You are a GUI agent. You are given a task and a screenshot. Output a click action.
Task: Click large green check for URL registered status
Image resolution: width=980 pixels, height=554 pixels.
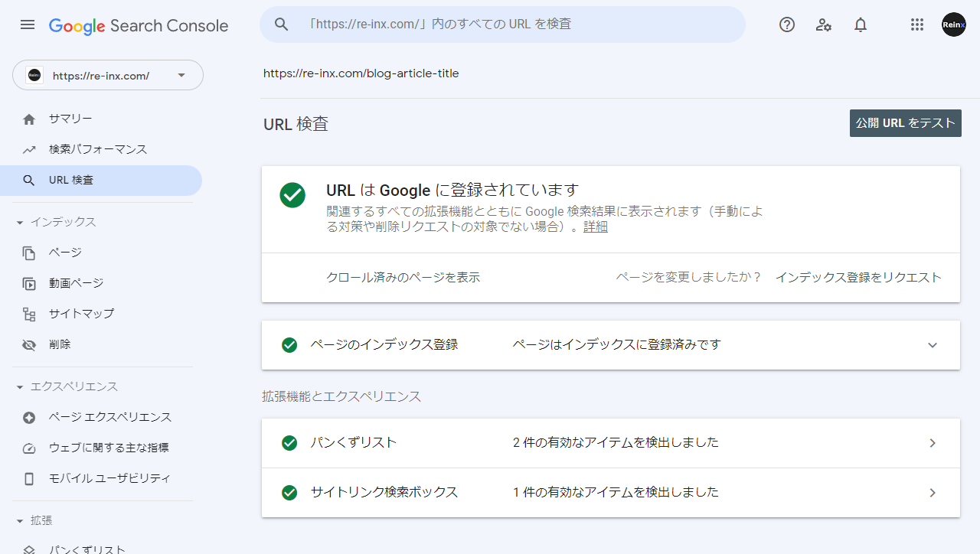click(x=292, y=194)
